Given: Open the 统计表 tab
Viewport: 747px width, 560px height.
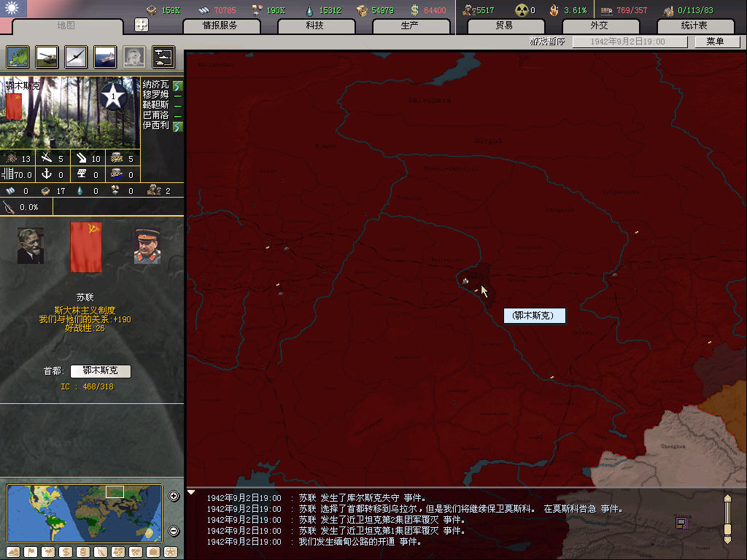Looking at the screenshot, I should [694, 26].
